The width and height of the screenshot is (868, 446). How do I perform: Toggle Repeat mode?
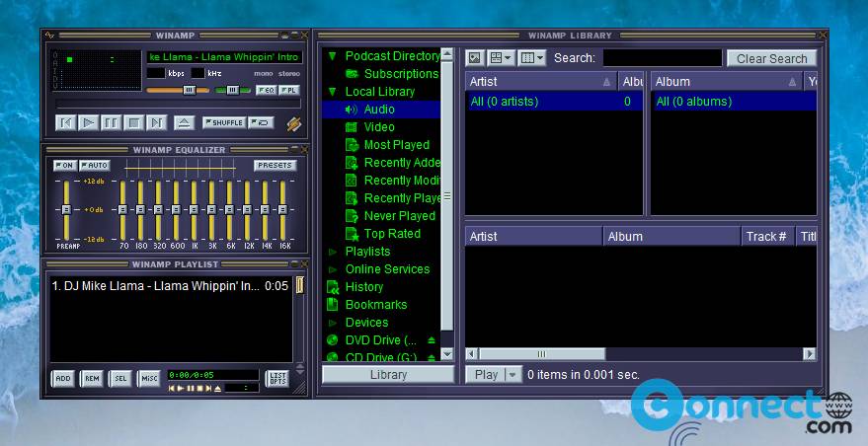click(x=260, y=122)
